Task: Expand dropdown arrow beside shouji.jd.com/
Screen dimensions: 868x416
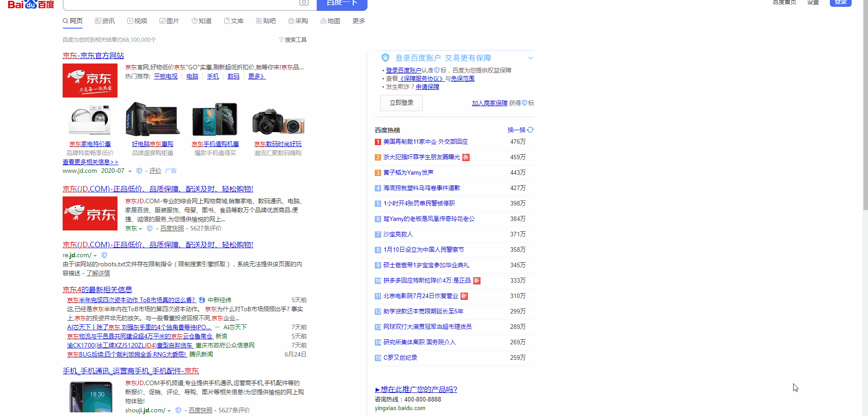Action: [x=169, y=411]
